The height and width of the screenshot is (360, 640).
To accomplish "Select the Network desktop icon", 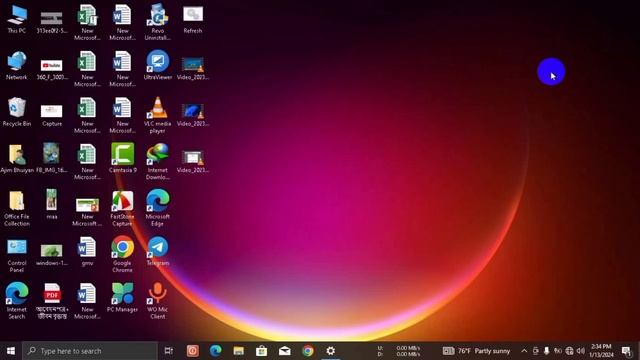I will click(x=17, y=65).
